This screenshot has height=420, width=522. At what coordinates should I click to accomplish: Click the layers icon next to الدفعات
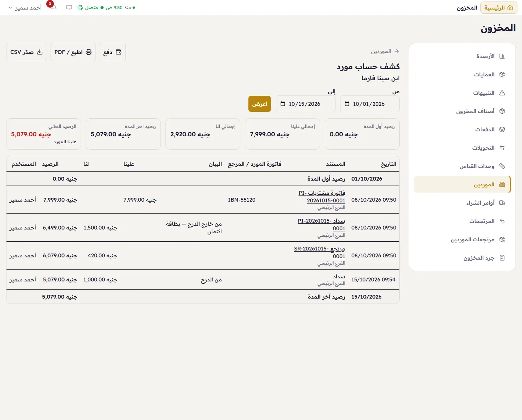click(x=502, y=129)
